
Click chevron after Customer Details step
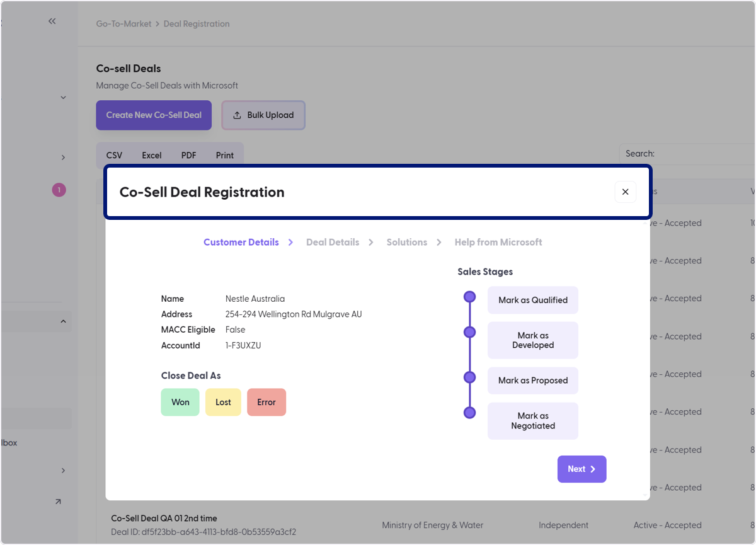click(290, 242)
